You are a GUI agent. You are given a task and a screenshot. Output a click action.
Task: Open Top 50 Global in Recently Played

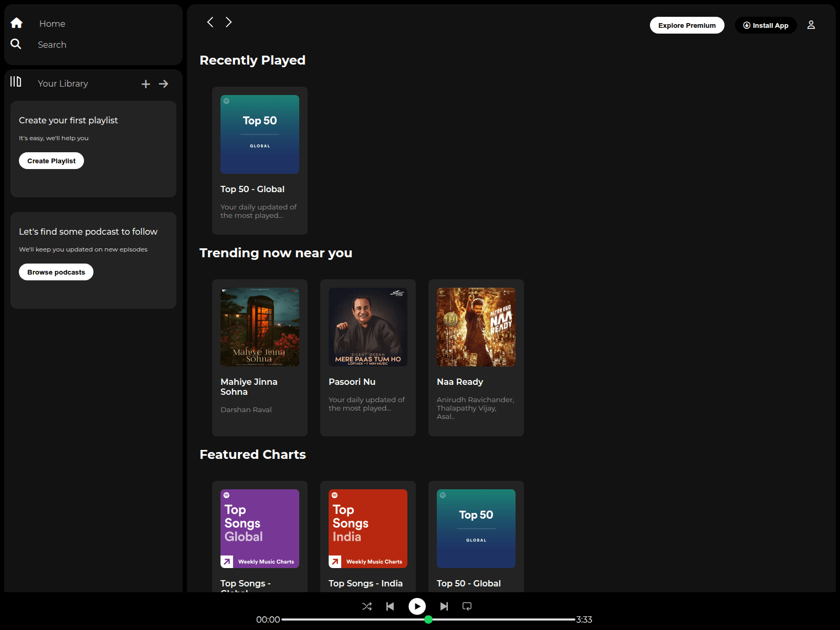[x=260, y=134]
